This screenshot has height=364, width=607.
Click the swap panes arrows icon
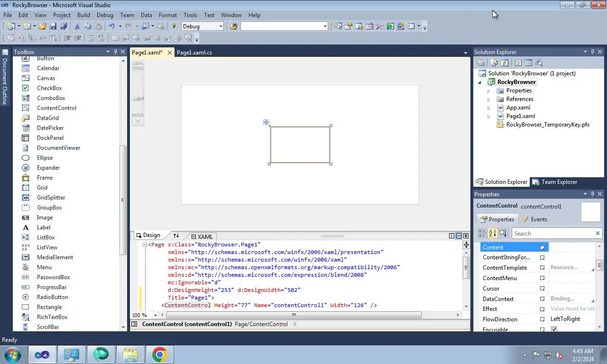point(176,236)
